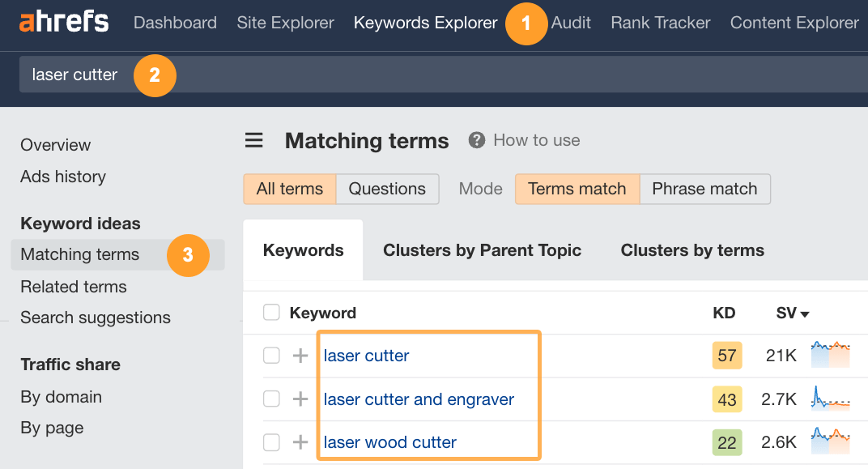Select Phrase match mode

click(704, 188)
